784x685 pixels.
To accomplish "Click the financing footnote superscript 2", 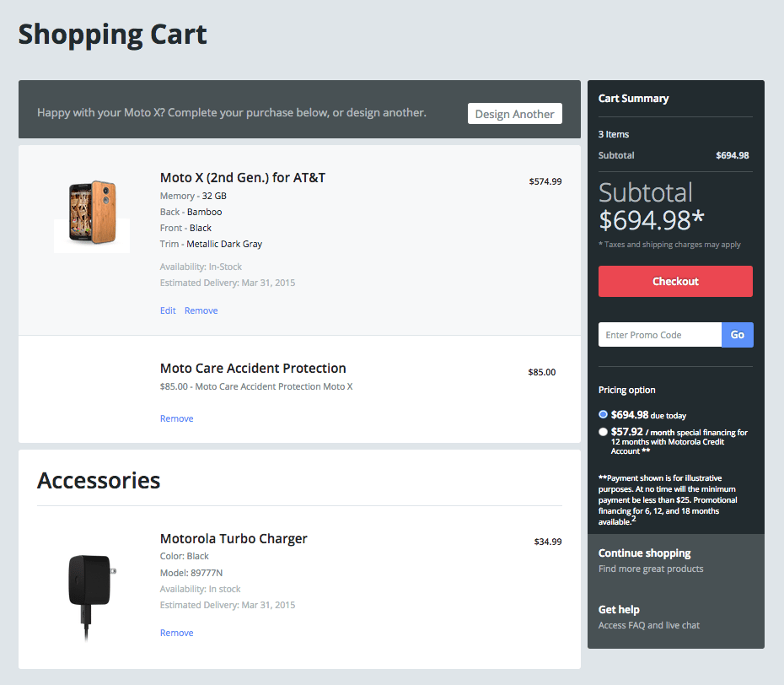I will pos(634,519).
